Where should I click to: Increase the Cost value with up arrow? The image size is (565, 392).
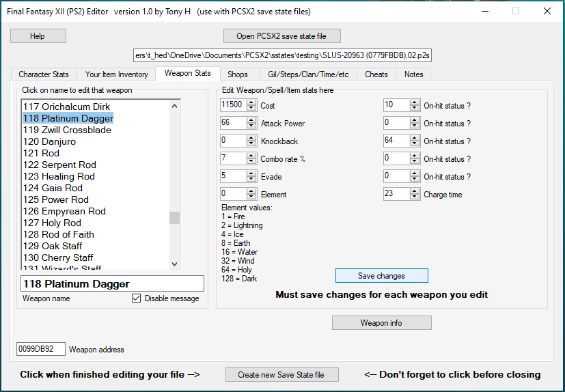pos(251,102)
